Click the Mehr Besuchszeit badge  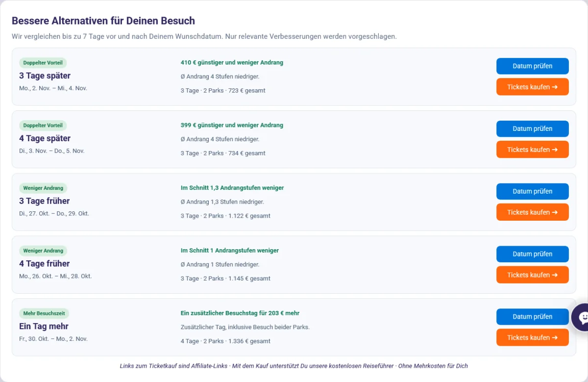point(44,313)
